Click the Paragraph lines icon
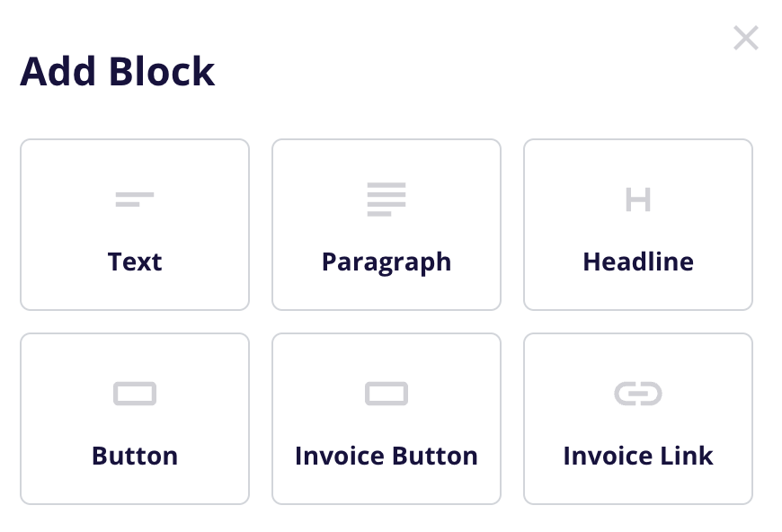 [x=387, y=199]
